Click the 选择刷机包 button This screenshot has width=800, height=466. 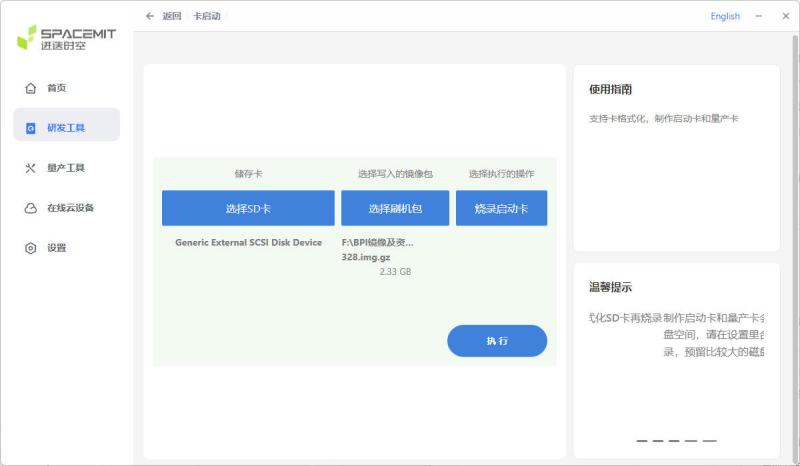(395, 208)
